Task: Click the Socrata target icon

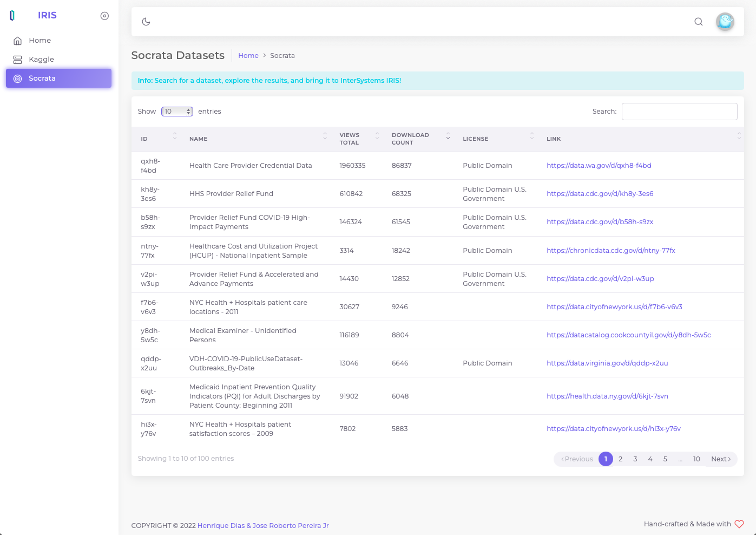Action: coord(17,79)
